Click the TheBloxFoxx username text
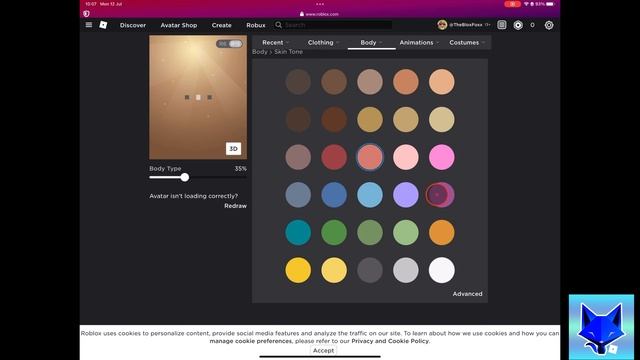Viewport: 640px width, 360px height. tap(465, 25)
